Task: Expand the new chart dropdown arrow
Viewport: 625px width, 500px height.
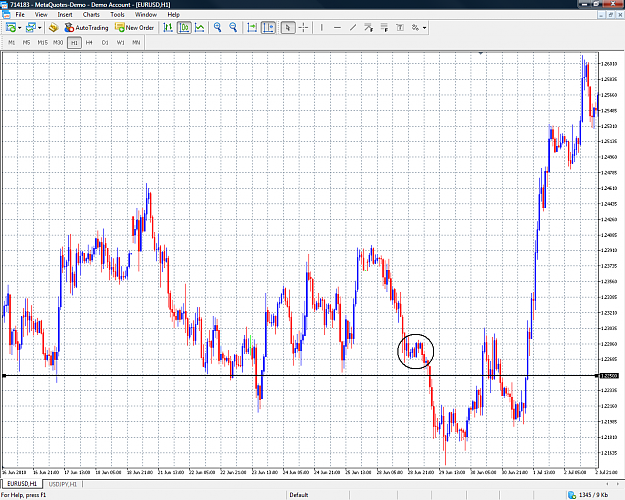Action: 19,28
